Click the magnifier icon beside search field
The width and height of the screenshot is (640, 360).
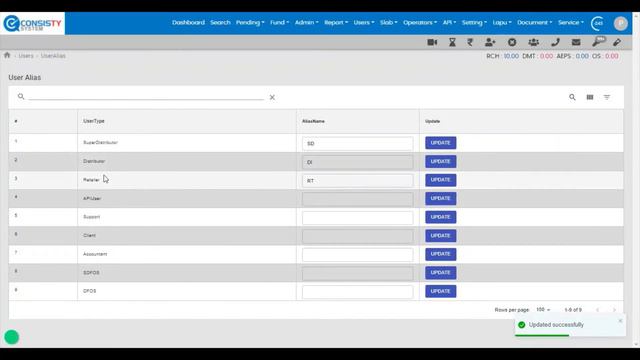(x=21, y=96)
